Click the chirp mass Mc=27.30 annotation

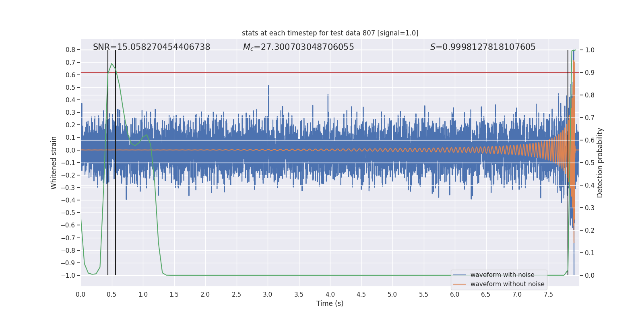point(298,47)
